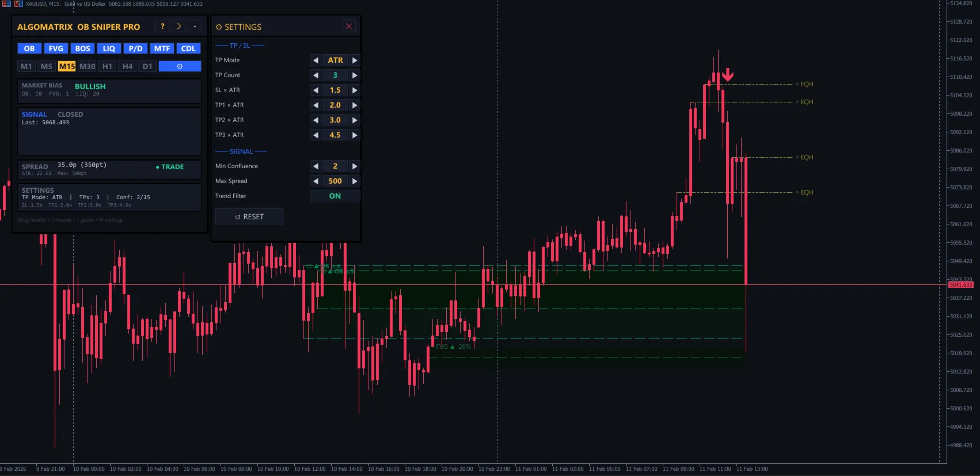Image resolution: width=980 pixels, height=476 pixels.
Task: Click the BULLISH market bias text
Action: 90,86
